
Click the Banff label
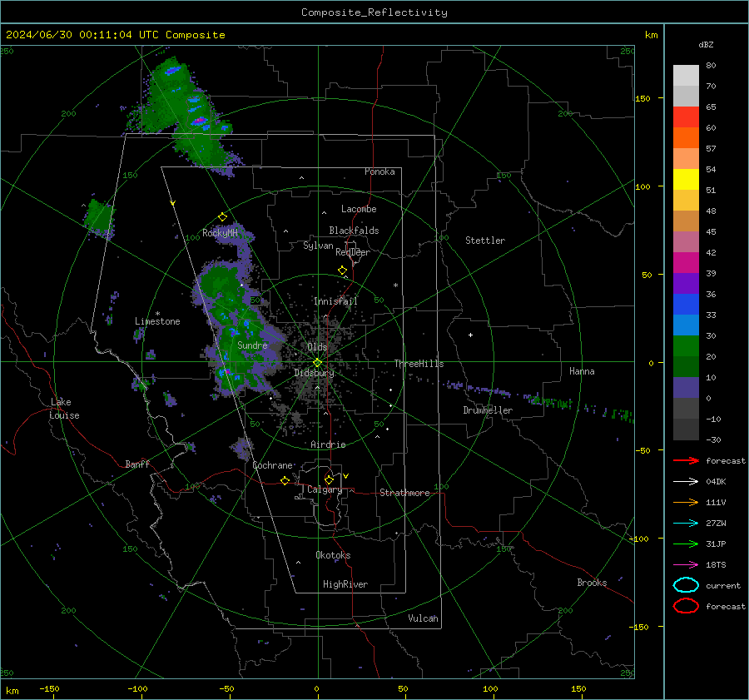[x=137, y=464]
